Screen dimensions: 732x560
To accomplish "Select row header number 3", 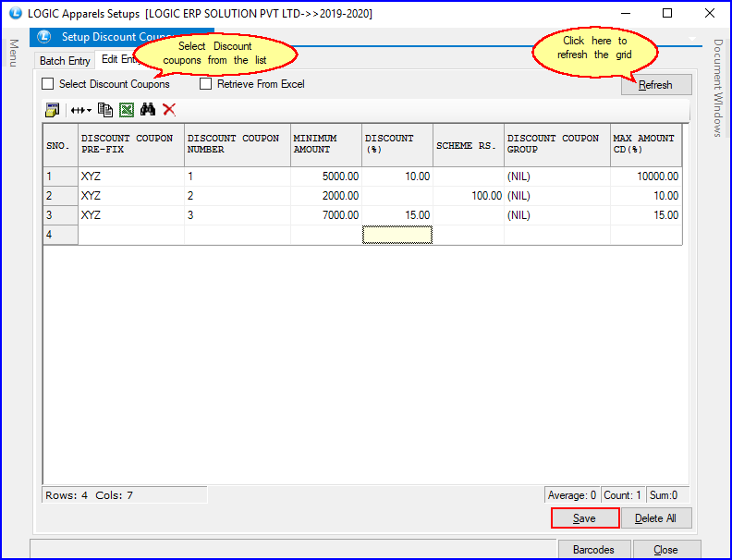I will (x=60, y=215).
